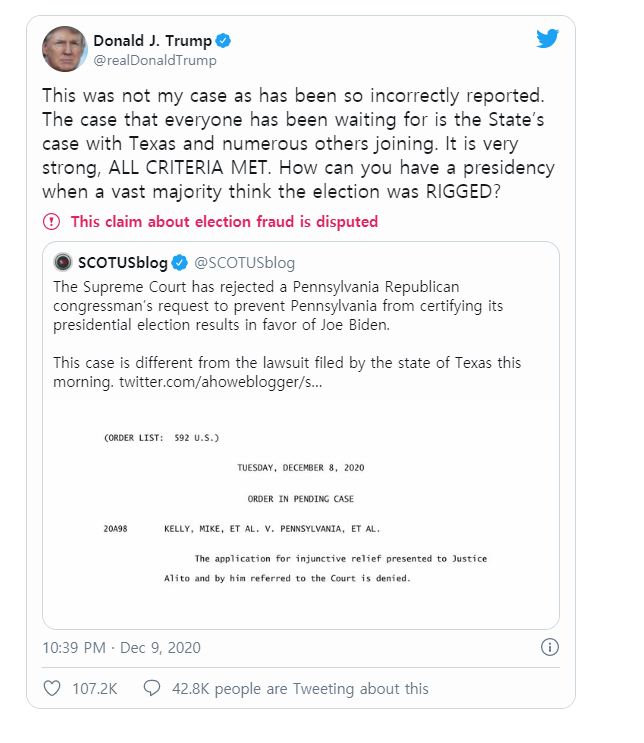Click the tweet info circle icon
Viewport: 644px width, 743px height.
(550, 647)
